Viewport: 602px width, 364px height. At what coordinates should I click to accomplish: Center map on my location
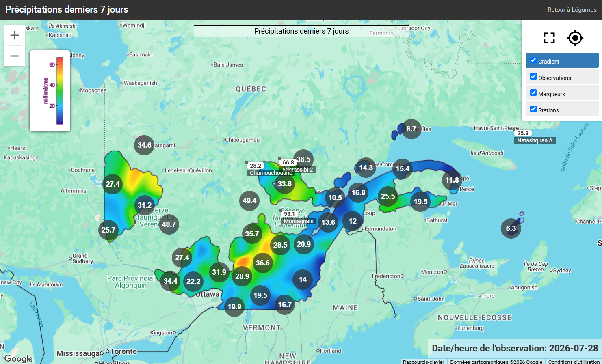(575, 38)
